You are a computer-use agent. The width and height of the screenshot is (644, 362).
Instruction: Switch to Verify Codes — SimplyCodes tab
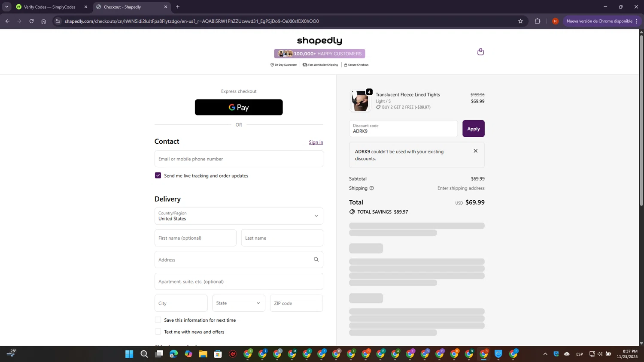(x=50, y=7)
